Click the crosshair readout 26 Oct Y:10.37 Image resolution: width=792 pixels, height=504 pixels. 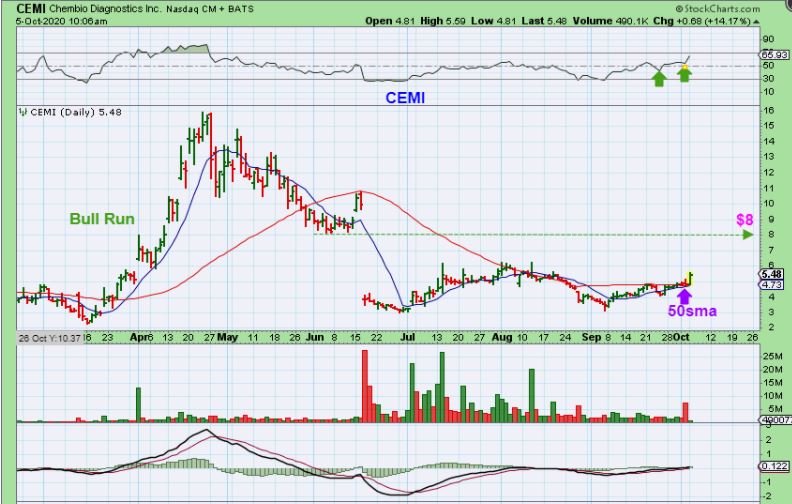(50, 338)
